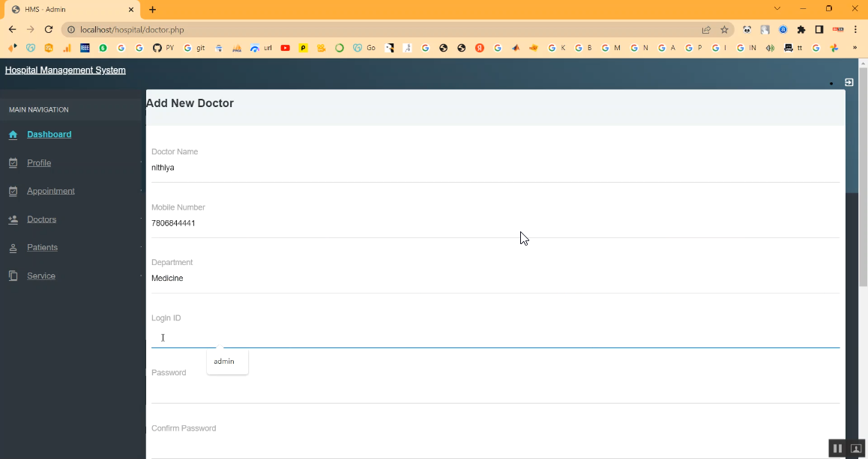Go back with the browser back arrow
The height and width of the screenshot is (459, 868).
(x=12, y=29)
